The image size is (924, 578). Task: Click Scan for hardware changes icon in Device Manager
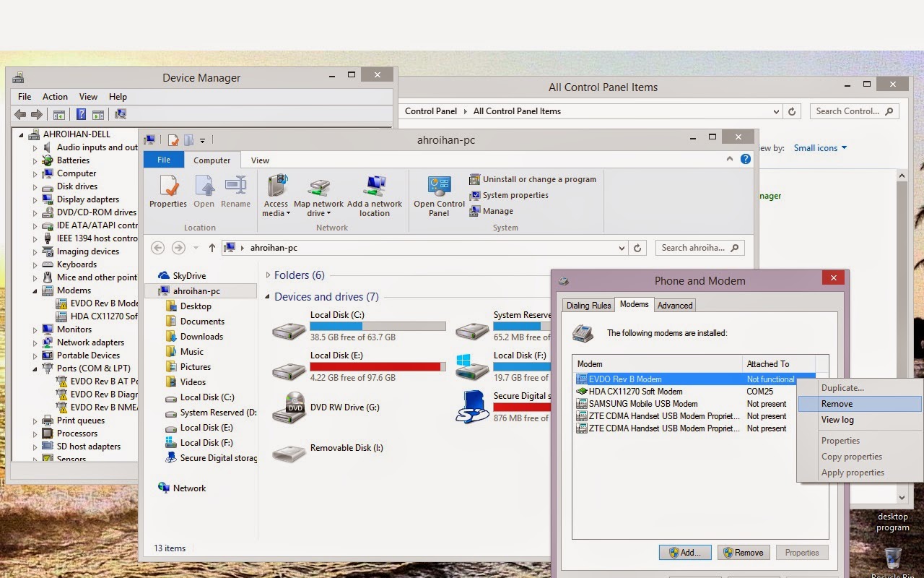tap(121, 114)
